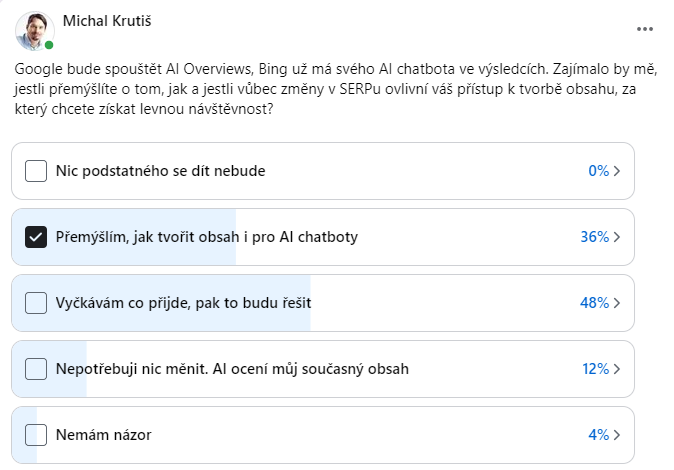Uncheck 'Přemýšlím, jak tvořit obsah' checkbox
This screenshot has height=470, width=674.
36,237
